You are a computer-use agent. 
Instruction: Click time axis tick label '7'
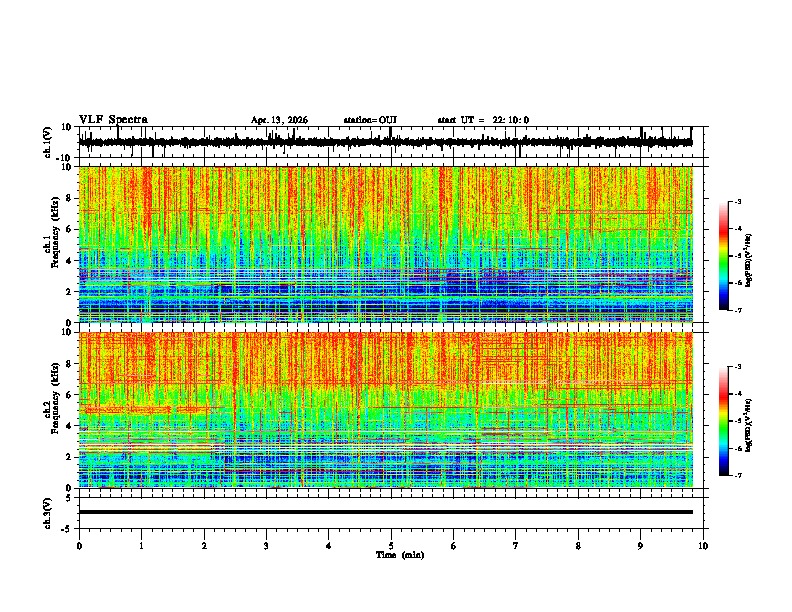pos(516,546)
